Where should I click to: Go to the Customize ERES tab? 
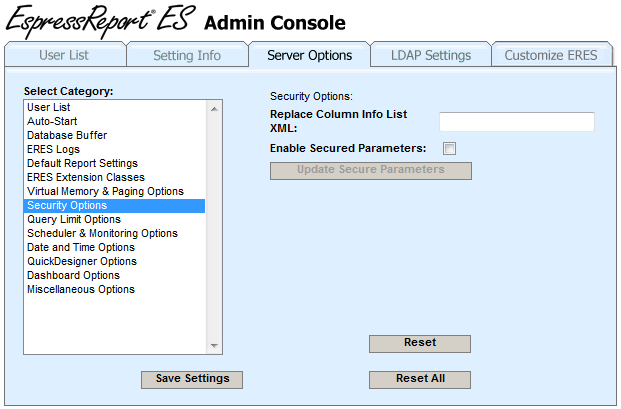(551, 55)
